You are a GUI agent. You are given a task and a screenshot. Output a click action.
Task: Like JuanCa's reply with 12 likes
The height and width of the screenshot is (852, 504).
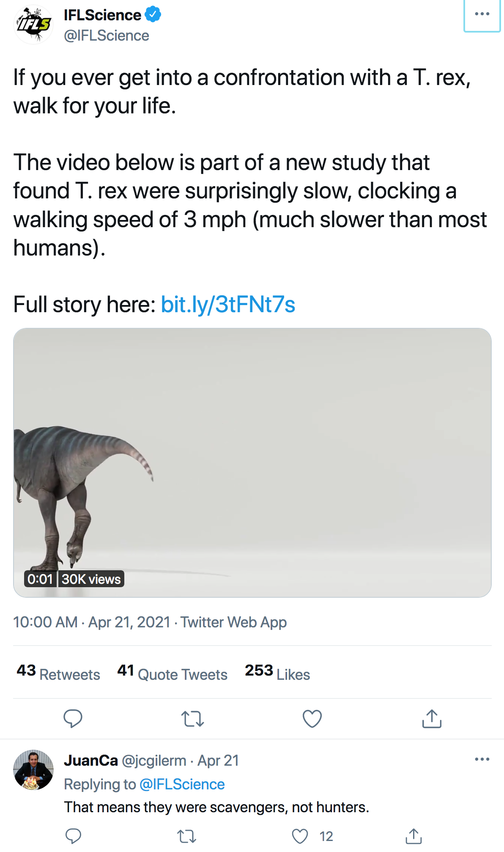pyautogui.click(x=300, y=836)
